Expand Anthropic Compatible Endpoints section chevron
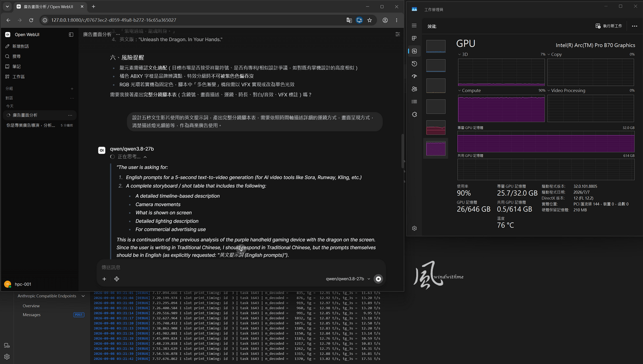 (83, 296)
